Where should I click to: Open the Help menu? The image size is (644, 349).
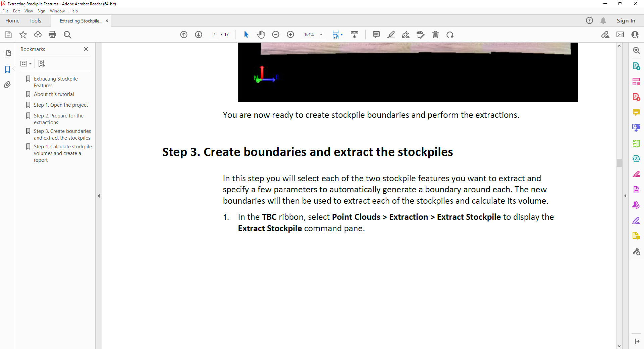[x=73, y=11]
